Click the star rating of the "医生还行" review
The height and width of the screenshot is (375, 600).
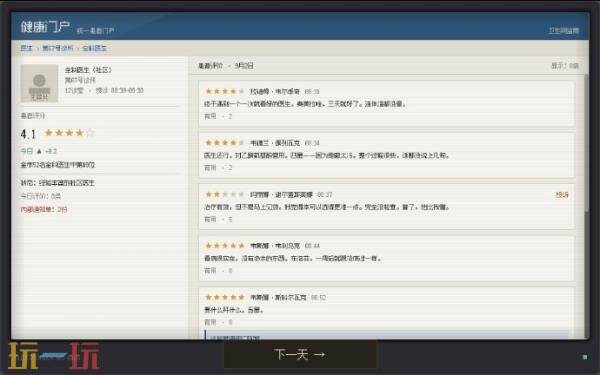click(x=225, y=143)
